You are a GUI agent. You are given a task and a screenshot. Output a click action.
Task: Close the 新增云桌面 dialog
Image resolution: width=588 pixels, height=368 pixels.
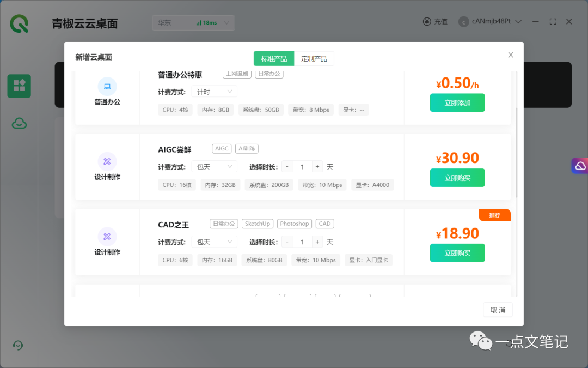click(510, 55)
